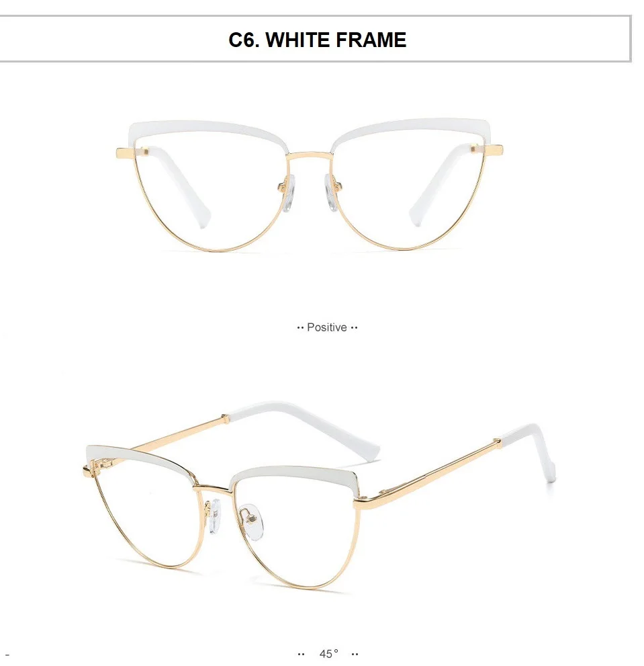This screenshot has height=666, width=644.
Task: Click the left nose pad on front-view glasses
Action: (x=289, y=192)
